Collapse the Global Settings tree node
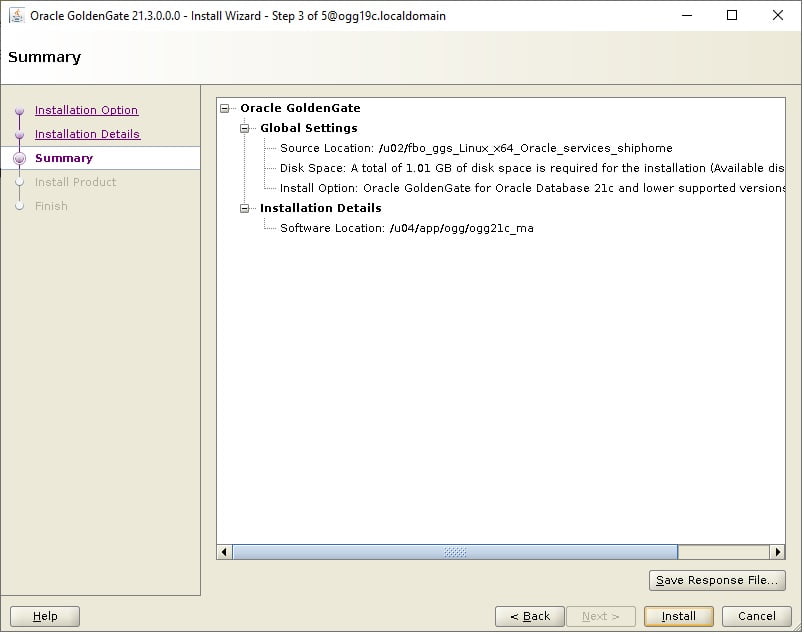This screenshot has width=804, height=634. point(245,128)
